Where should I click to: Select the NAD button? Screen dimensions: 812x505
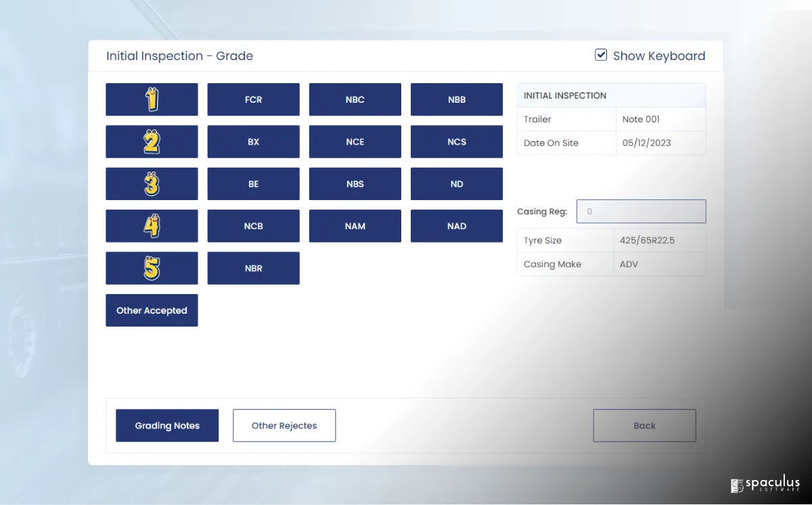pyautogui.click(x=457, y=226)
